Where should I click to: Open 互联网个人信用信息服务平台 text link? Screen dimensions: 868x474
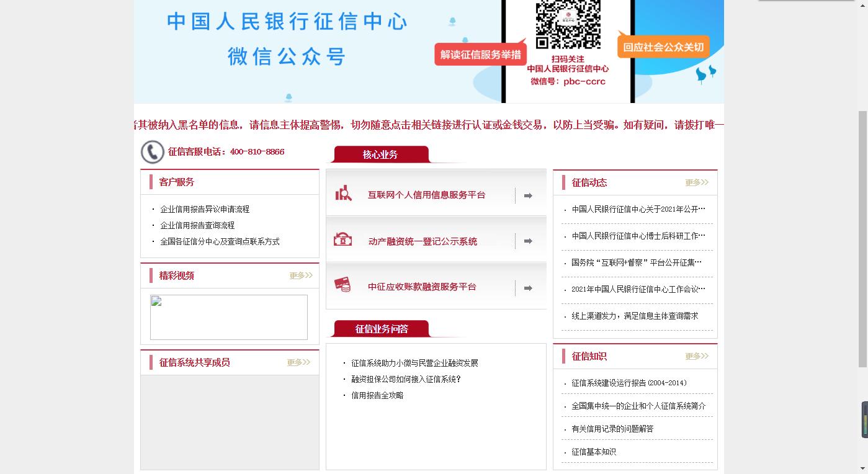tap(427, 195)
